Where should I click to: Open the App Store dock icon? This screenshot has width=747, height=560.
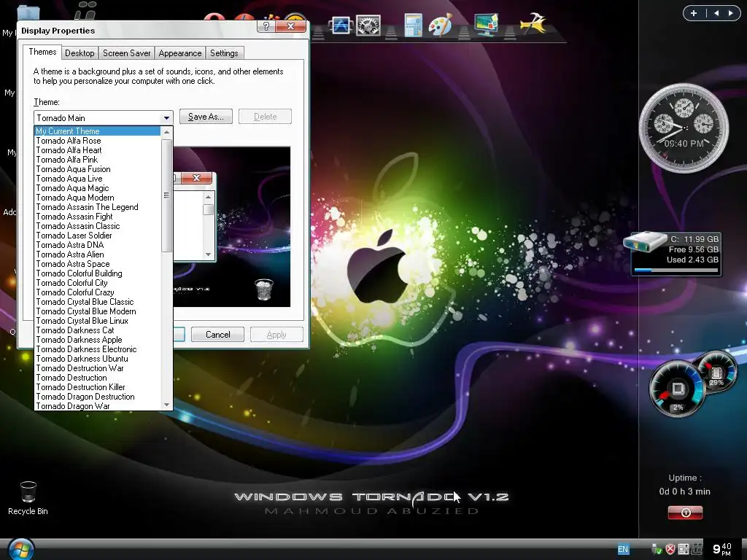(x=341, y=26)
